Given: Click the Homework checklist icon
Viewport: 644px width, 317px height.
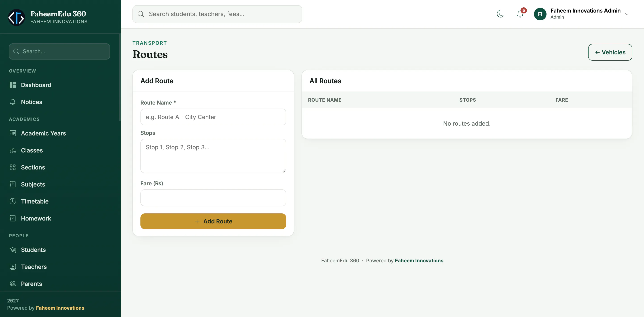Looking at the screenshot, I should tap(13, 218).
